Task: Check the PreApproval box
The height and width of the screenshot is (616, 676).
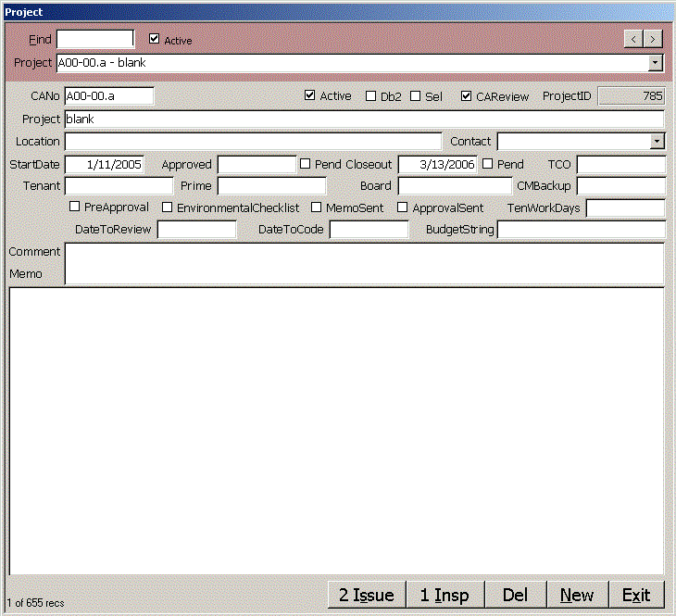Action: pos(76,207)
